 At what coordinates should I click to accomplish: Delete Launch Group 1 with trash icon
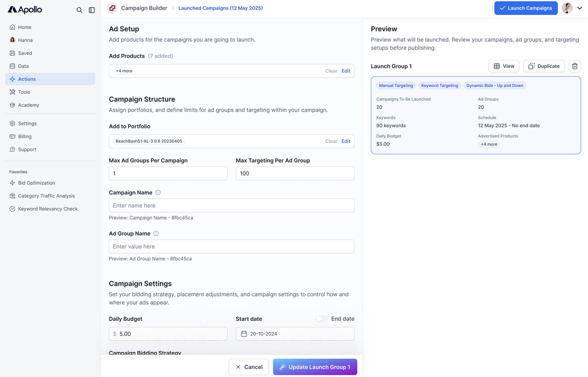(575, 66)
